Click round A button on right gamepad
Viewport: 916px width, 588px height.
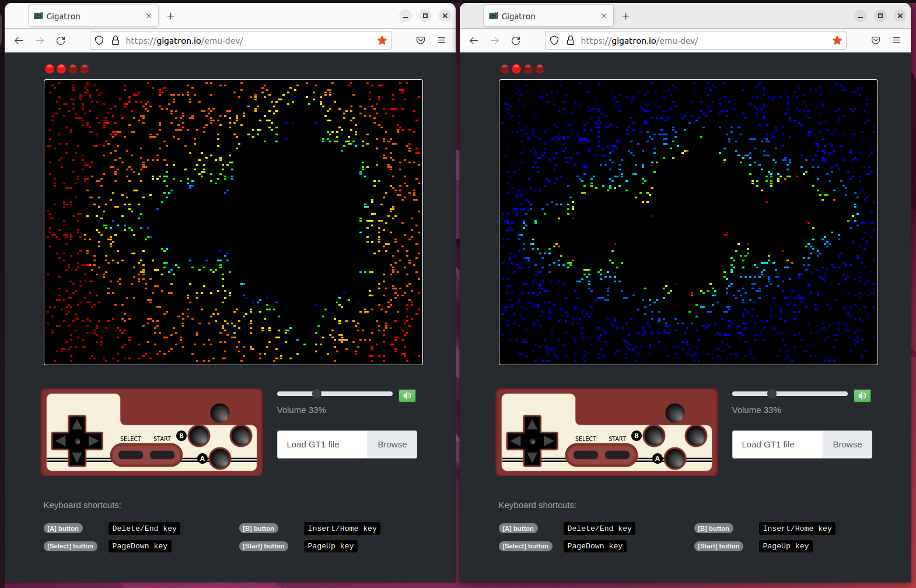click(x=675, y=459)
